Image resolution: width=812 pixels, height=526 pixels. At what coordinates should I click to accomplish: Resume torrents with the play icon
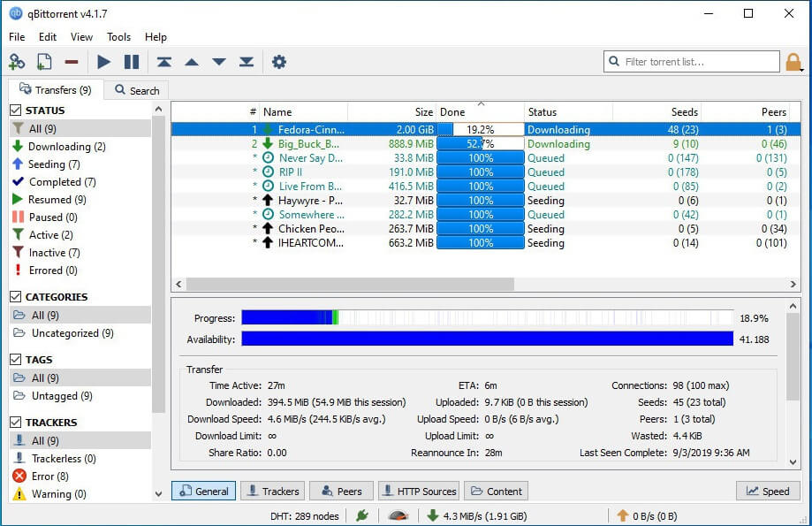tap(104, 62)
